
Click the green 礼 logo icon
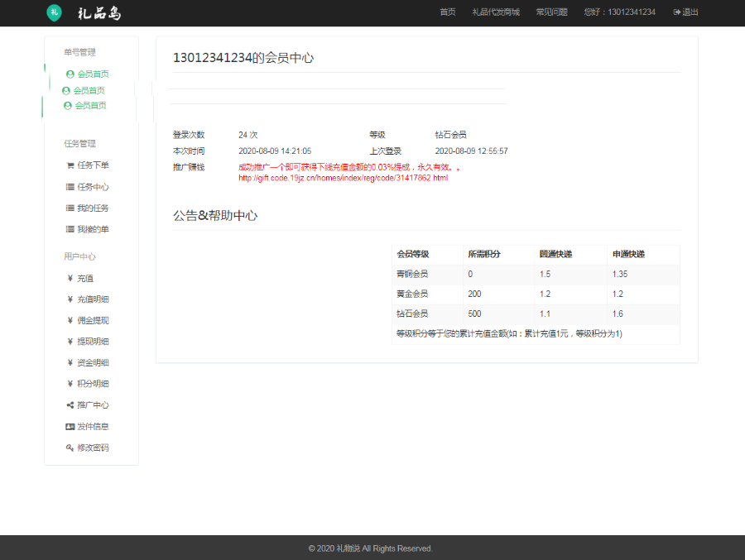54,12
